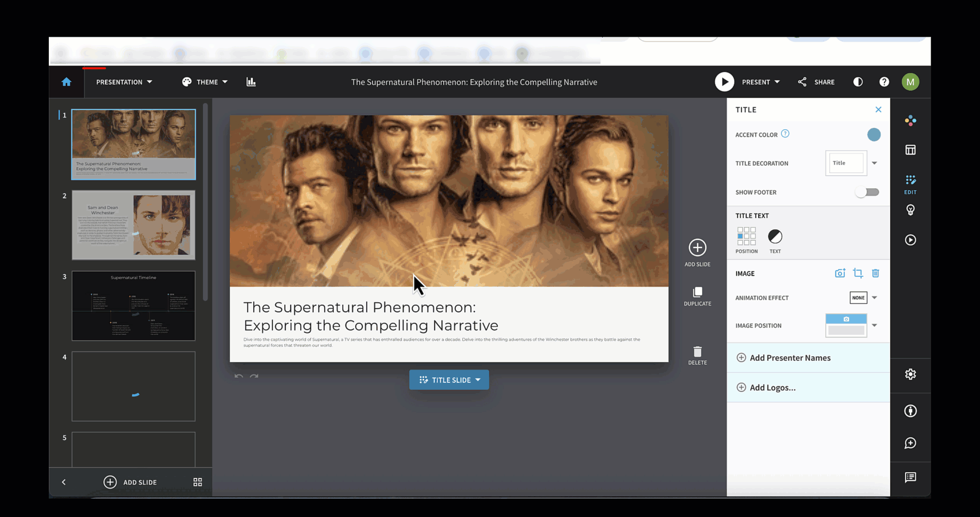
Task: Delete the current slide
Action: [697, 356]
